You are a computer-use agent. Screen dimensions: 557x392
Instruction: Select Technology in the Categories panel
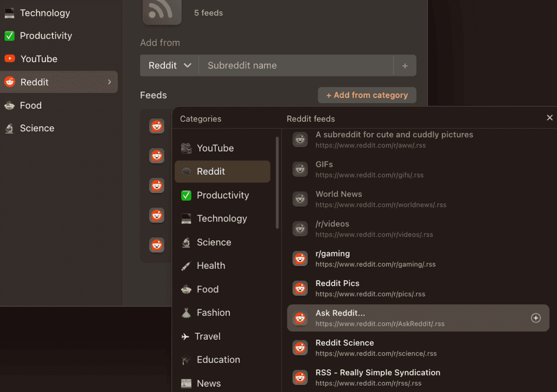(222, 219)
